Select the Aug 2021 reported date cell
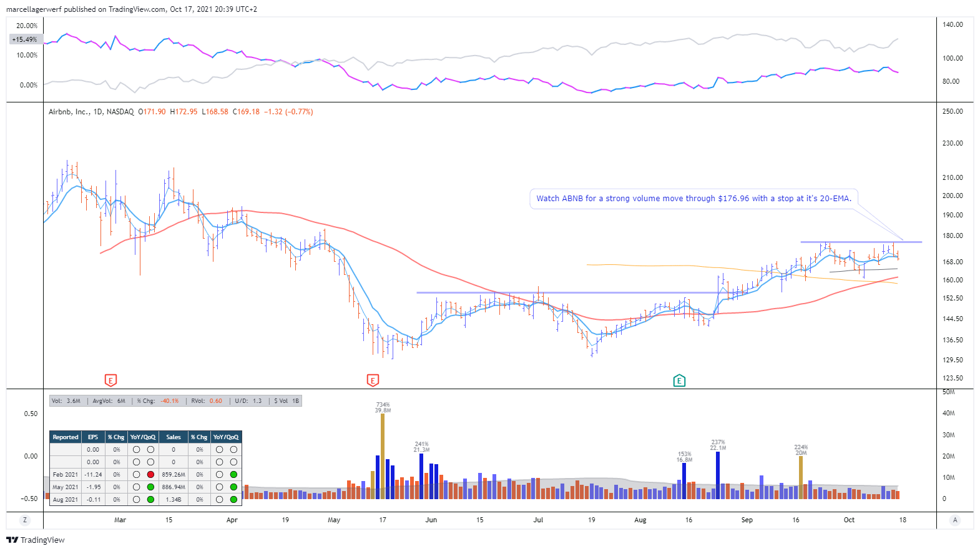The height and width of the screenshot is (551, 980). (x=66, y=499)
